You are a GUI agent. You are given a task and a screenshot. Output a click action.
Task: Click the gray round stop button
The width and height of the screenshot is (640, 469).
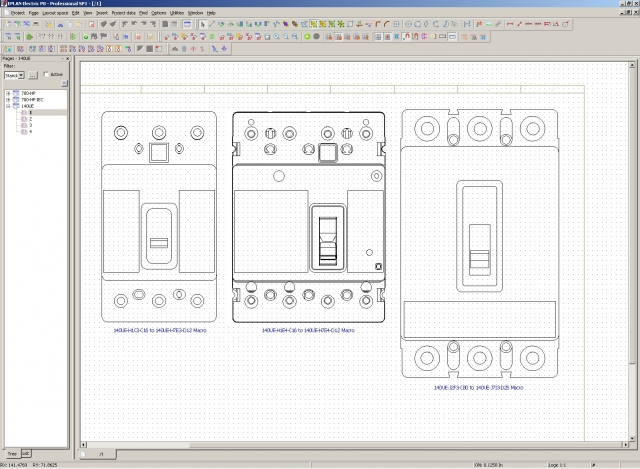[x=316, y=37]
